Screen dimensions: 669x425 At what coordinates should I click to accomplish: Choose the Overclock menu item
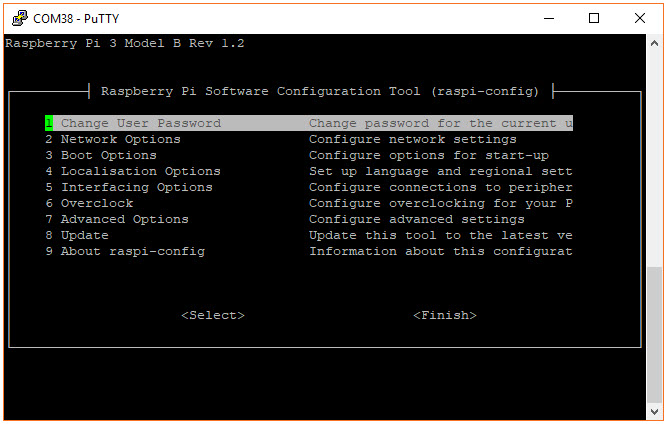(x=96, y=203)
